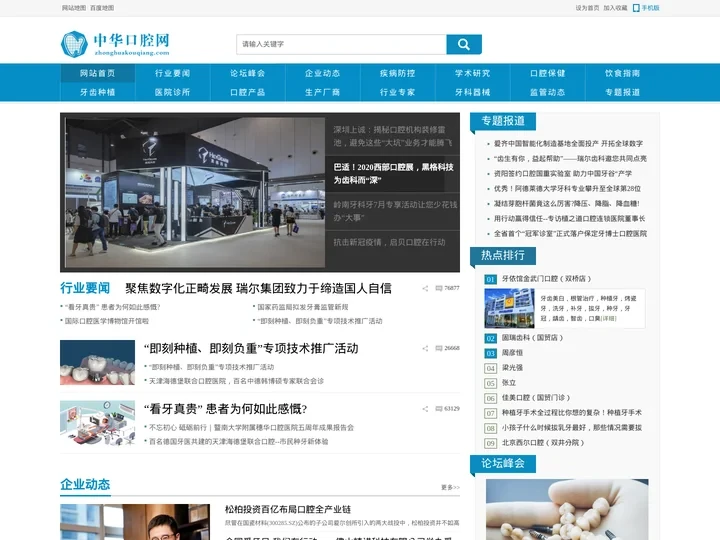Click 百度地图 link in top bar
Viewport: 720px width, 540px height.
(x=102, y=8)
